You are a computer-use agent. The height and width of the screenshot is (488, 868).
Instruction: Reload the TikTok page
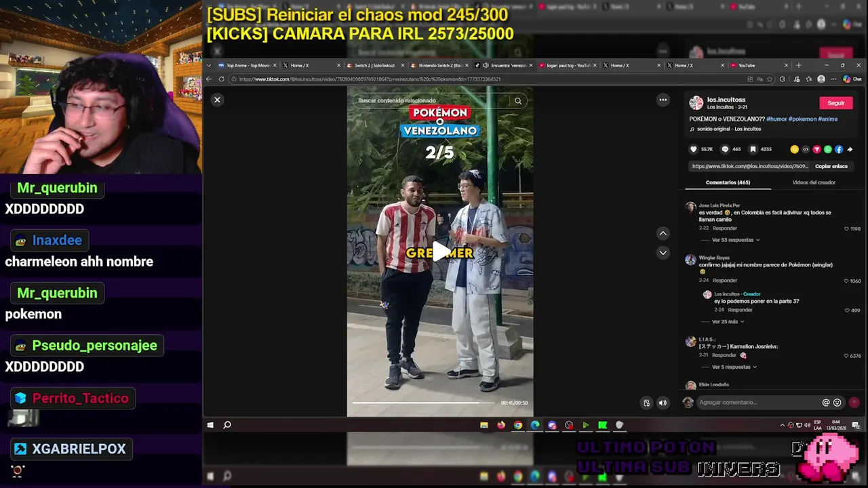pyautogui.click(x=221, y=79)
